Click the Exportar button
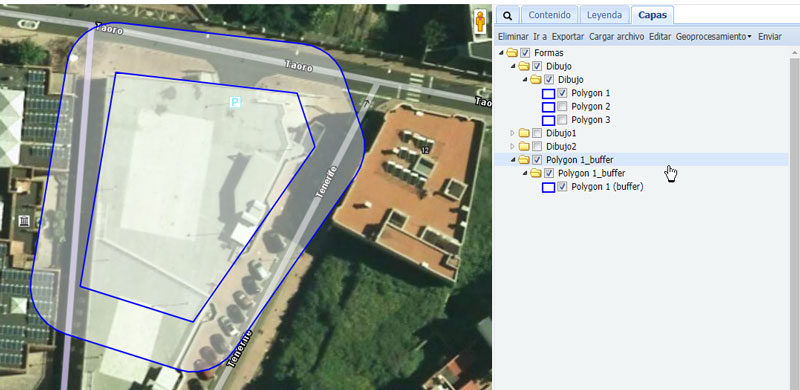800x390 pixels. pyautogui.click(x=568, y=37)
